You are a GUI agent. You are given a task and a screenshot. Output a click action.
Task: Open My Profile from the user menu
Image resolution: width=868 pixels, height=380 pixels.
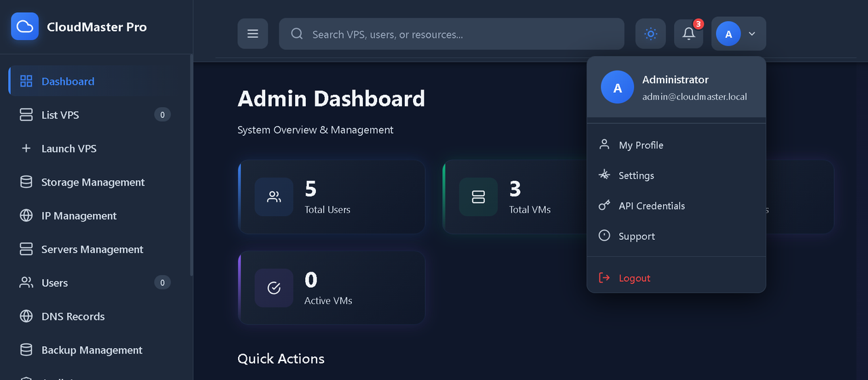(x=676, y=145)
